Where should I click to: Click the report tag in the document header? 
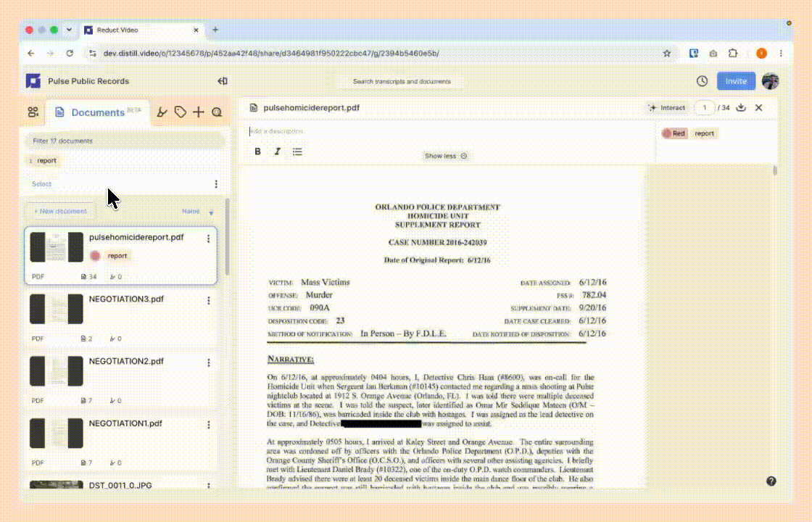pos(704,133)
